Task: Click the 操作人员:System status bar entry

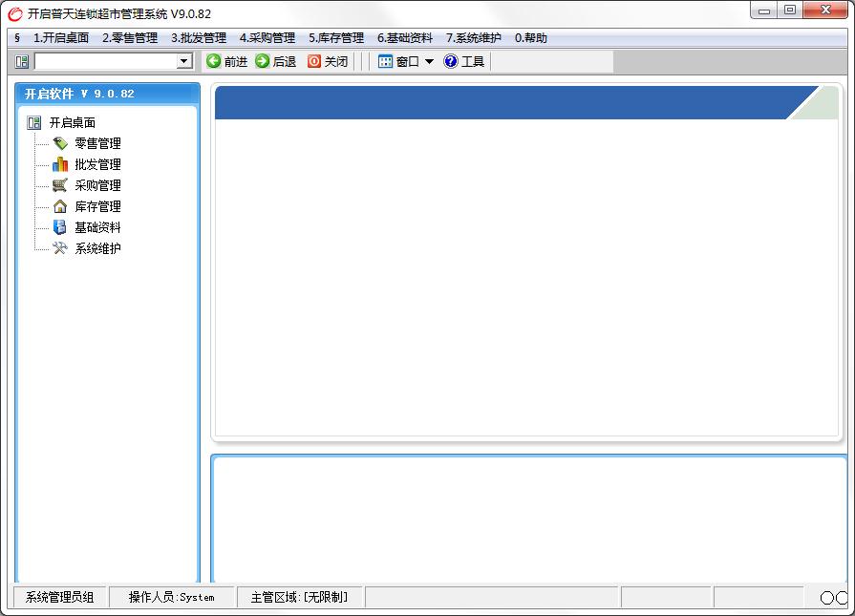Action: 172,597
